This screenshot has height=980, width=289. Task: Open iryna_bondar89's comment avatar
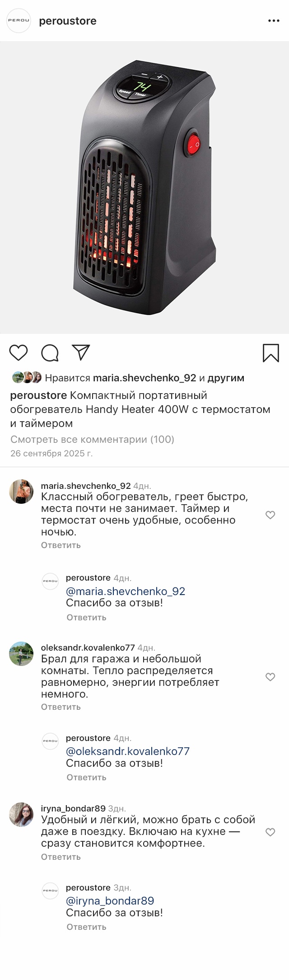pos(21,815)
